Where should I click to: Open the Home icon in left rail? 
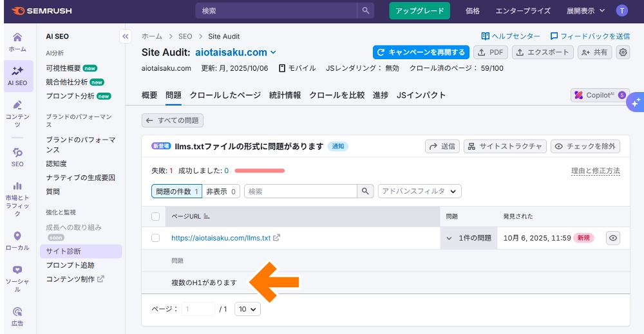pos(17,37)
